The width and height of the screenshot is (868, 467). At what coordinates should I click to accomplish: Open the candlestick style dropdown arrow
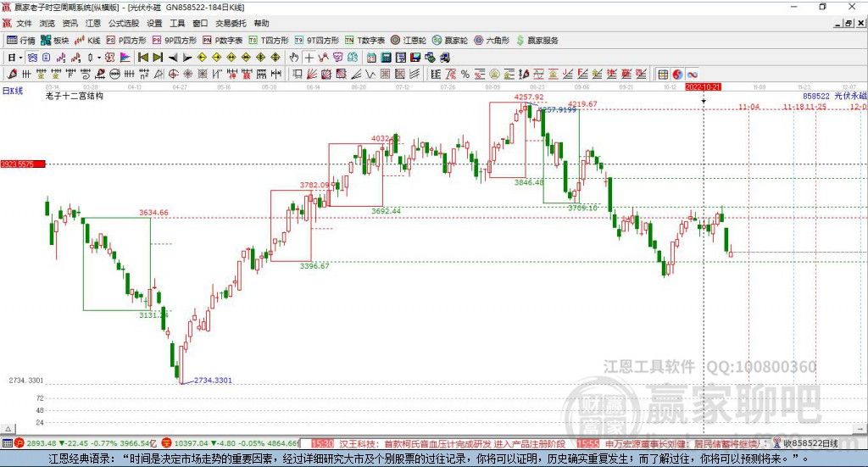[99, 58]
